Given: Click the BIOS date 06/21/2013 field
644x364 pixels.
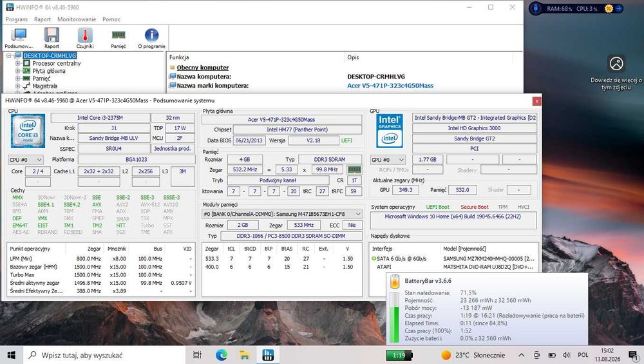Looking at the screenshot, I should [250, 140].
